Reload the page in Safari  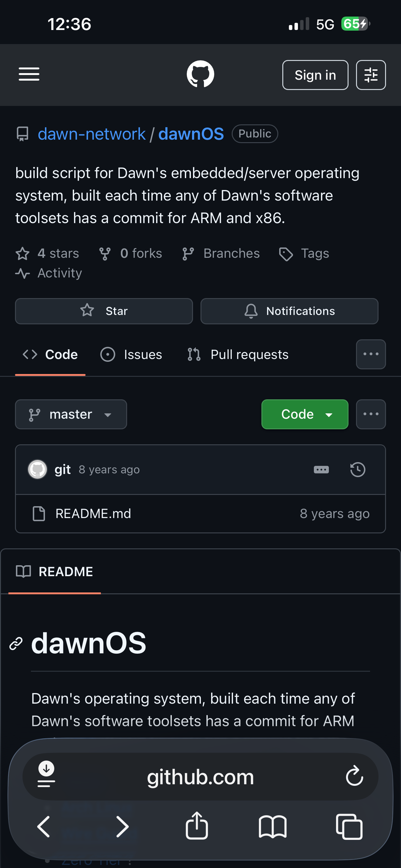click(354, 776)
